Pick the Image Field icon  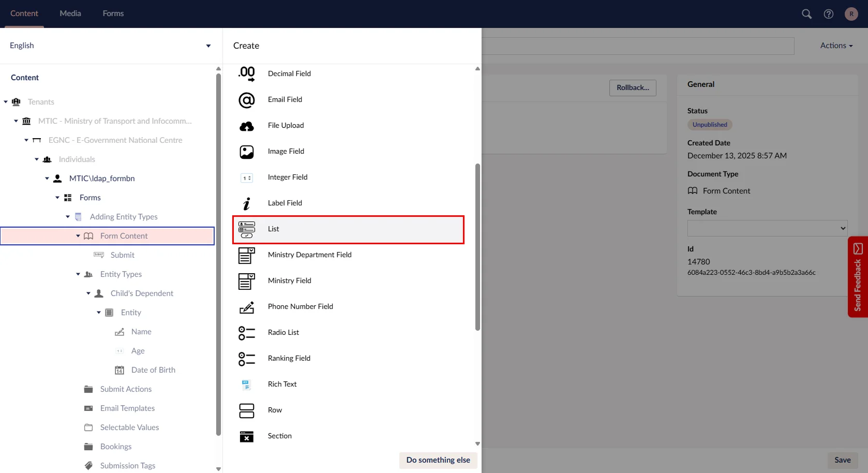247,152
